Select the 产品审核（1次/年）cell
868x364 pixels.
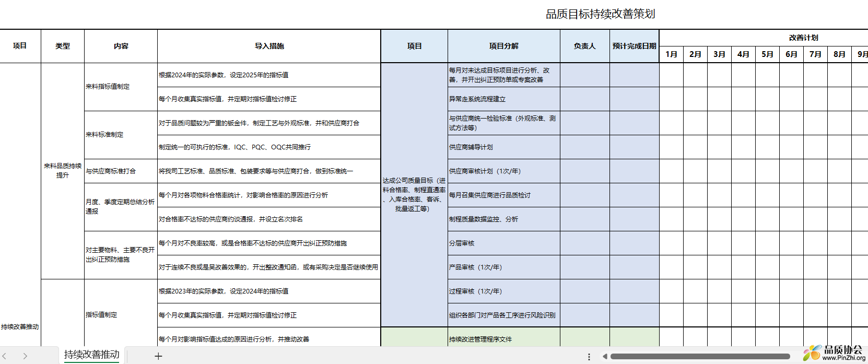click(504, 267)
